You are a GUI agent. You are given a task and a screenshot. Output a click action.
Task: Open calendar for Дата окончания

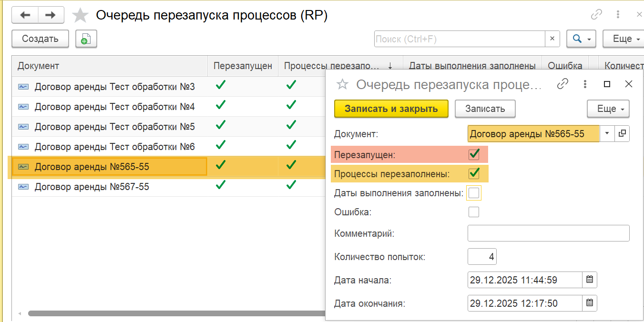(590, 303)
